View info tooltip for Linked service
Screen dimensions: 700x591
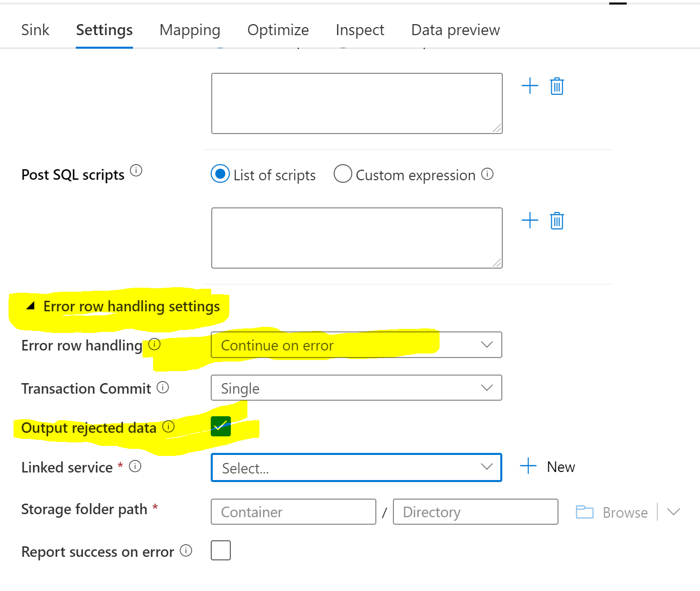(x=134, y=465)
